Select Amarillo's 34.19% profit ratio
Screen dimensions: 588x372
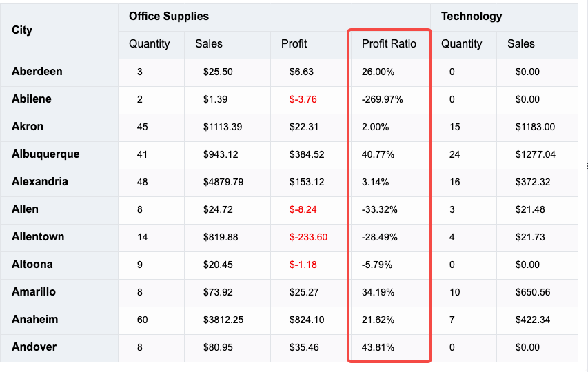(x=378, y=292)
